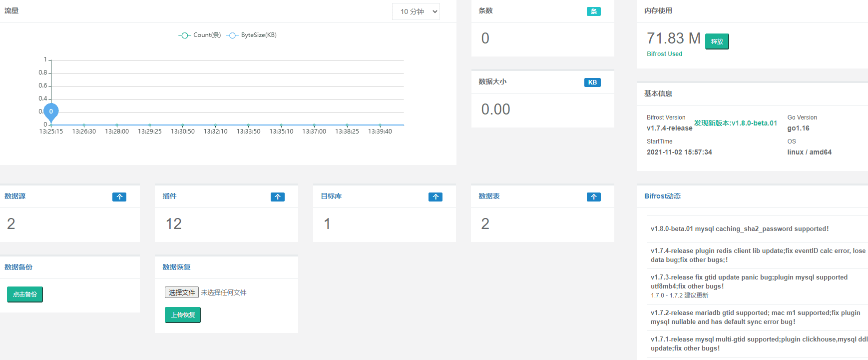Click the 13:32:10 data point on chart

[215, 125]
